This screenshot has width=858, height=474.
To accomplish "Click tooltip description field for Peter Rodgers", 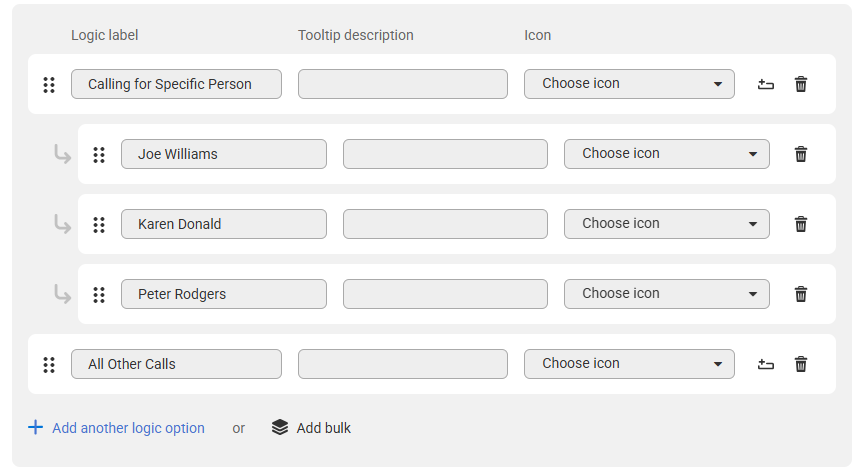I will pos(445,294).
